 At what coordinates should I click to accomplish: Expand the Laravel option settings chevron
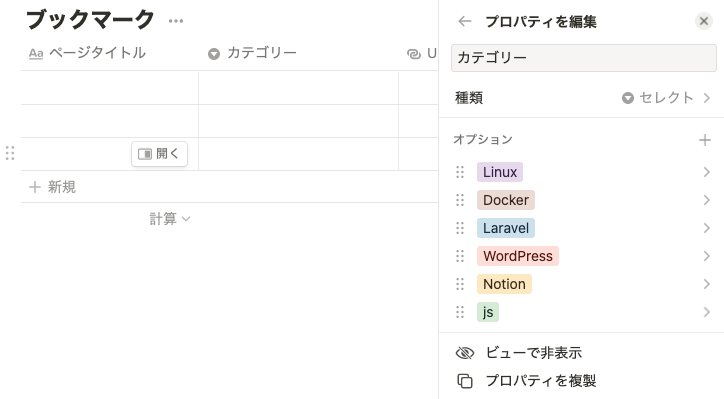point(706,228)
